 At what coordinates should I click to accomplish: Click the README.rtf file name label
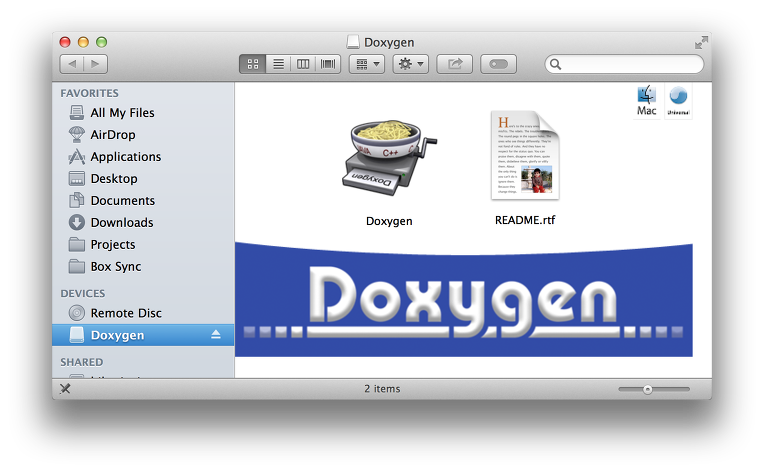pos(525,220)
